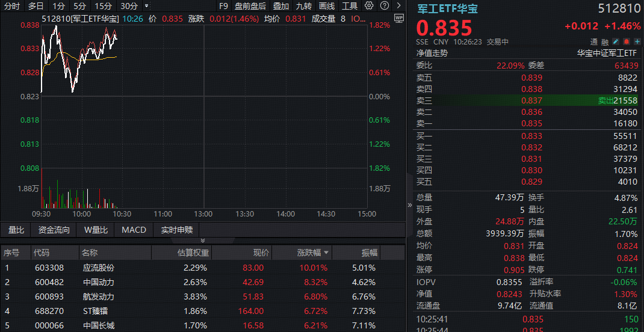Toggle the 盘前盘后 pre/post market display
The width and height of the screenshot is (644, 332).
point(250,6)
